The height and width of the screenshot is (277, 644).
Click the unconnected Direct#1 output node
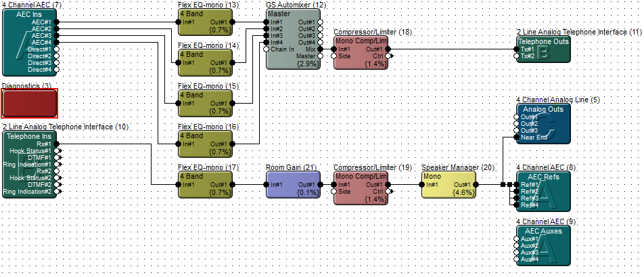pyautogui.click(x=56, y=49)
